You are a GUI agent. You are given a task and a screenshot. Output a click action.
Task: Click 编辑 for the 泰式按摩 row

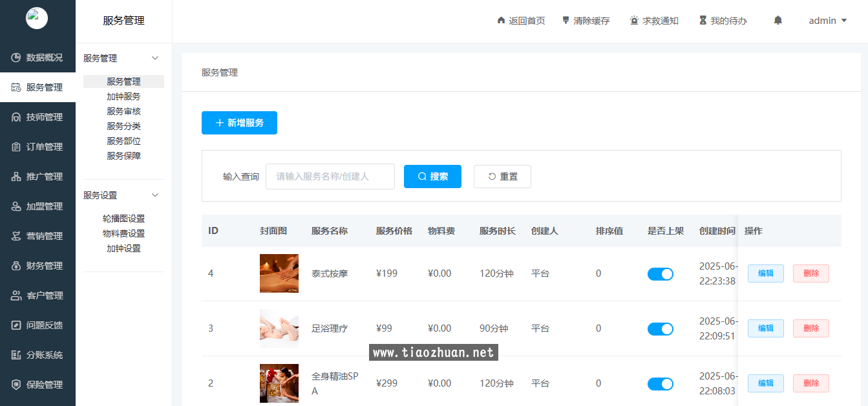point(765,273)
